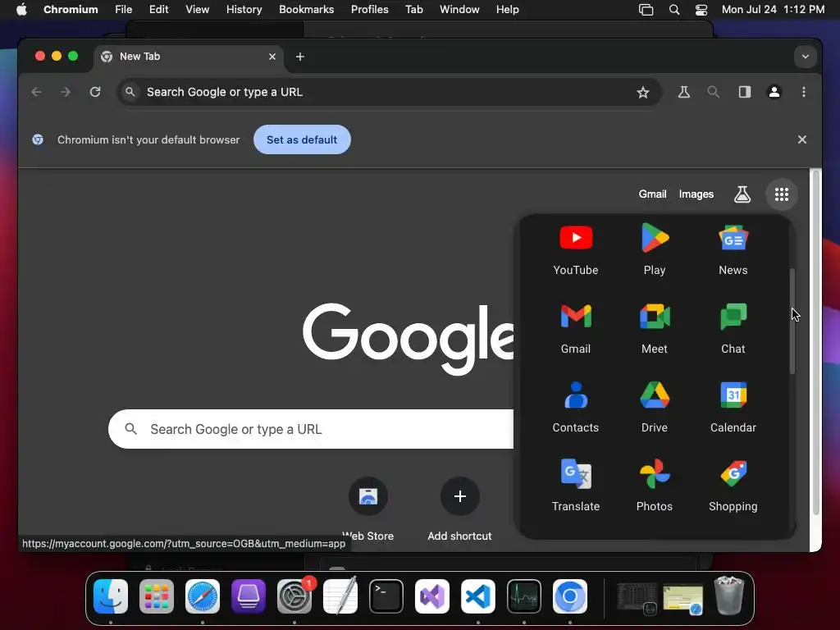
Task: Open Google Play from the apps panel
Action: point(654,249)
